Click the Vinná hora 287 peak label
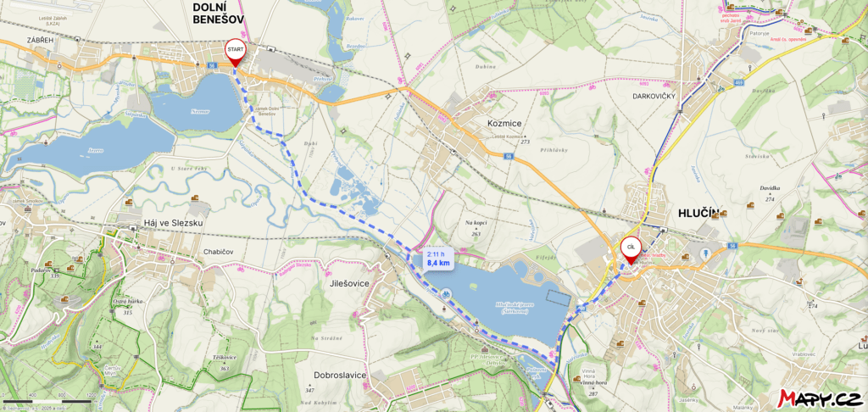The height and width of the screenshot is (412, 868). pos(593,388)
